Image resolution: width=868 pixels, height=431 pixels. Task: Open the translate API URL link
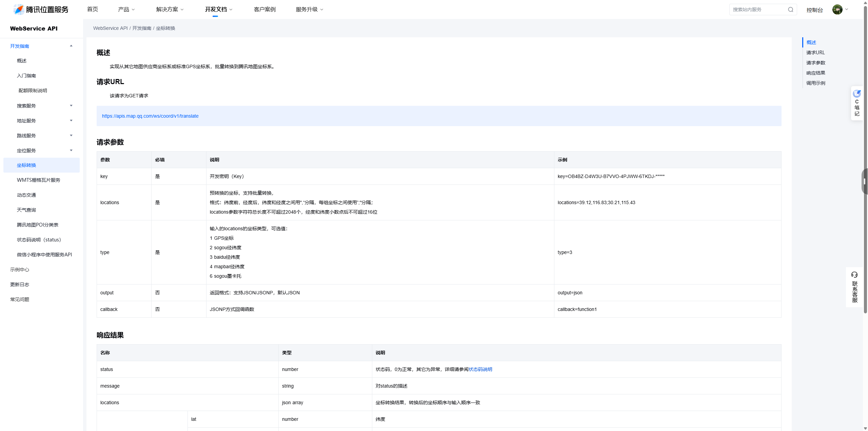coord(150,116)
